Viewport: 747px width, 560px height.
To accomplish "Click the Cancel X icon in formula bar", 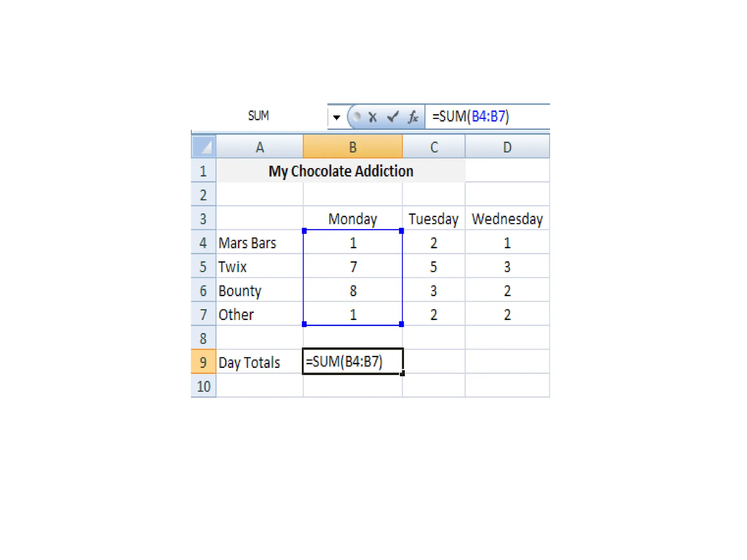I will click(372, 117).
